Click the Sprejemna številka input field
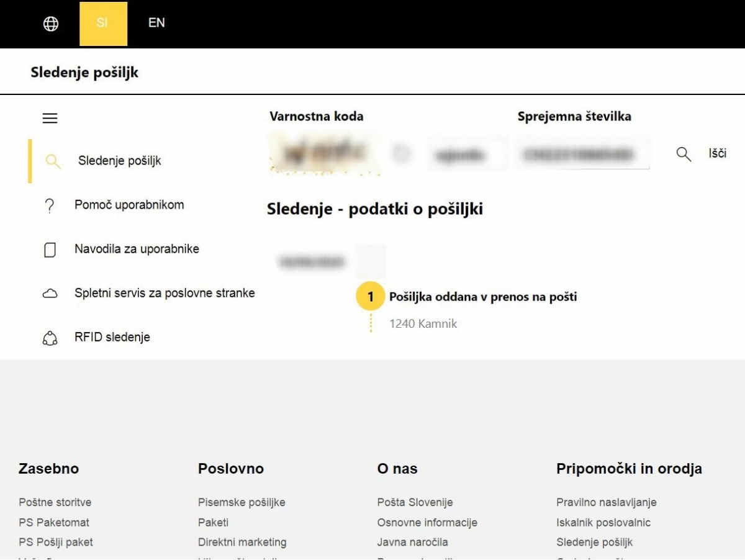The width and height of the screenshot is (745, 560). [x=582, y=154]
